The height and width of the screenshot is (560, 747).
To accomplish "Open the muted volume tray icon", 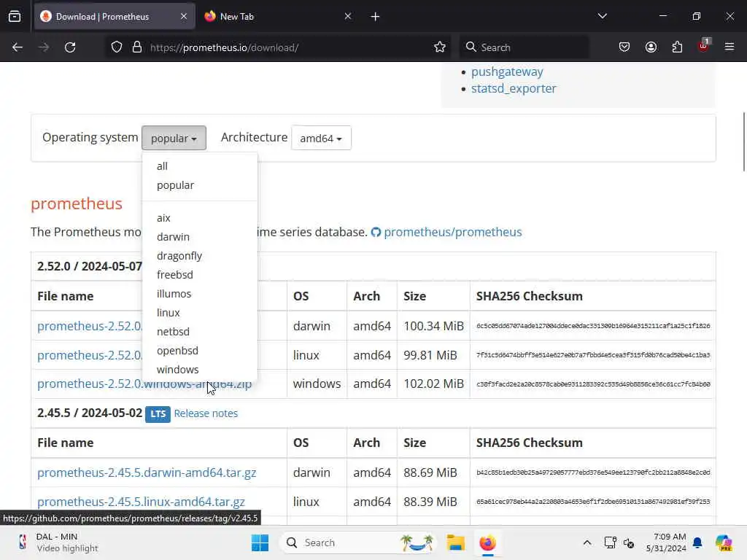I will click(629, 542).
